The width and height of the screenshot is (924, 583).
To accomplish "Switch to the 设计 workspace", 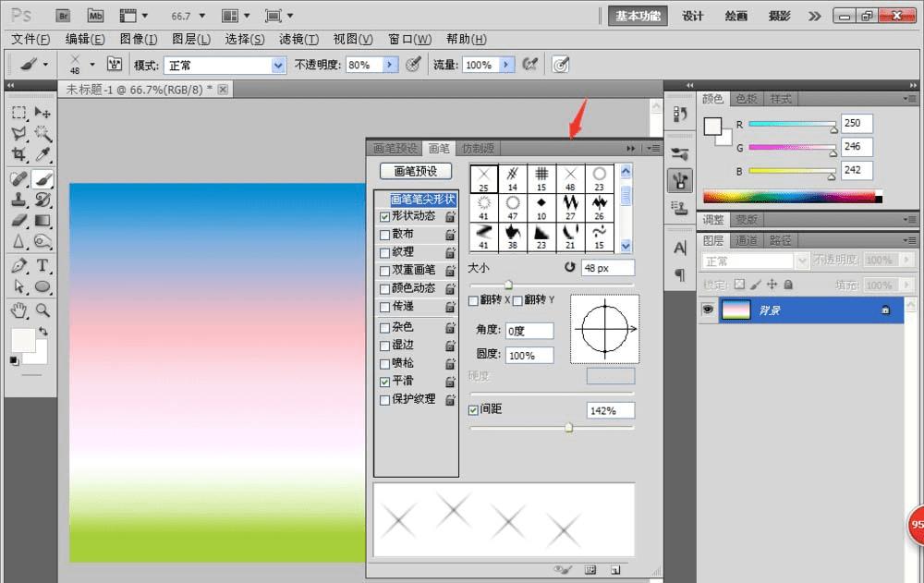I will pos(692,16).
